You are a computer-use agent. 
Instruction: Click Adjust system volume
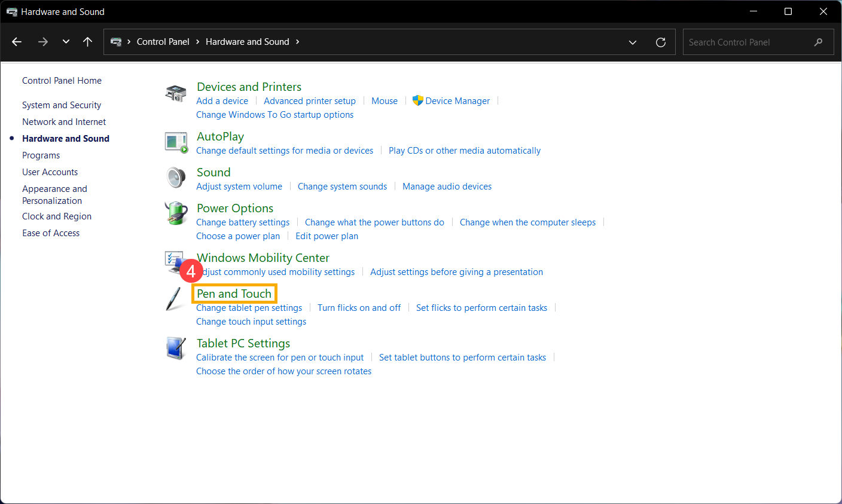point(239,187)
